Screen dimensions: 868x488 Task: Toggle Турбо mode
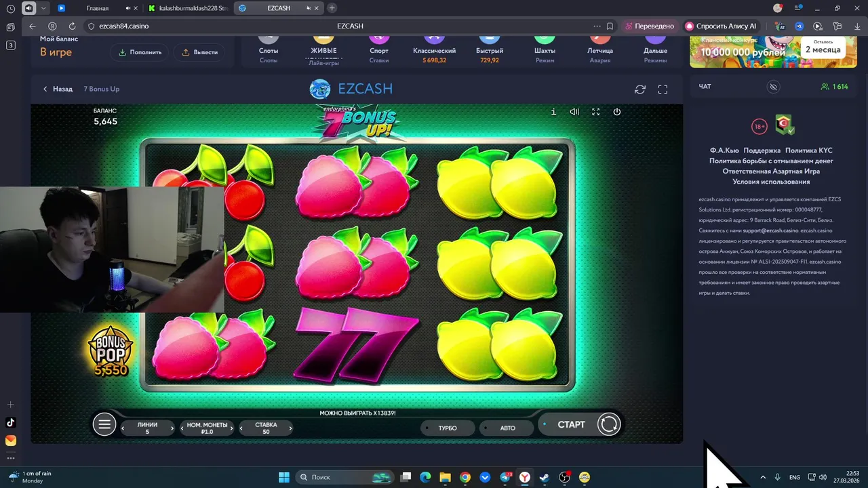click(x=446, y=428)
